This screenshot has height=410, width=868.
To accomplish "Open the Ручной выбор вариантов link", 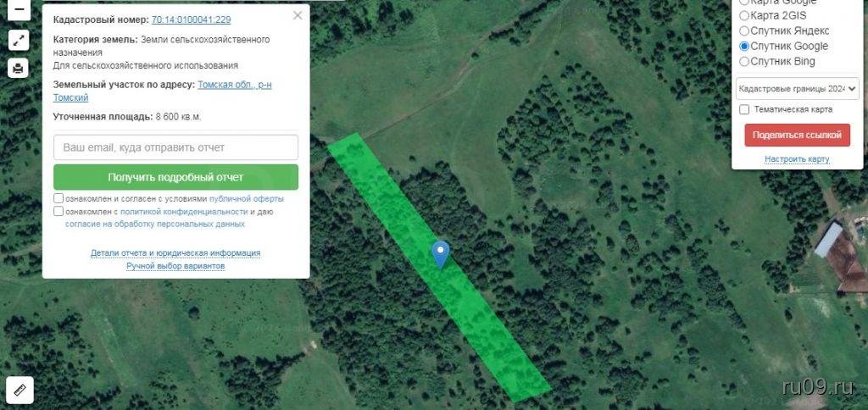I will point(175,266).
